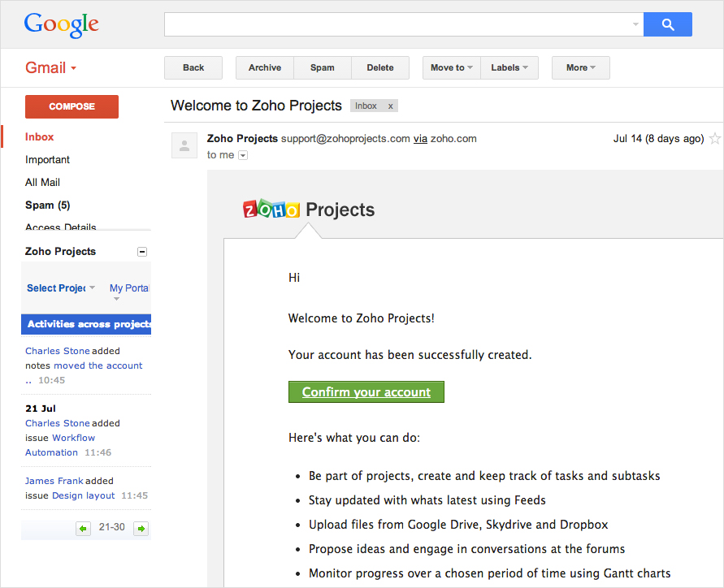
Task: Open the Workflow Automation issue link
Action: (x=73, y=438)
